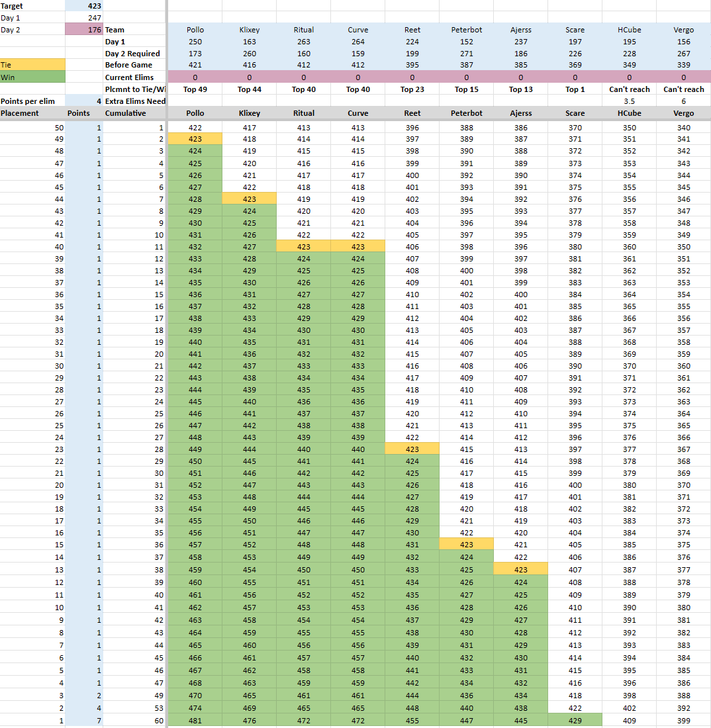Select the Day 1 value 247
Viewport: 711px width, 728px height.
(x=83, y=18)
